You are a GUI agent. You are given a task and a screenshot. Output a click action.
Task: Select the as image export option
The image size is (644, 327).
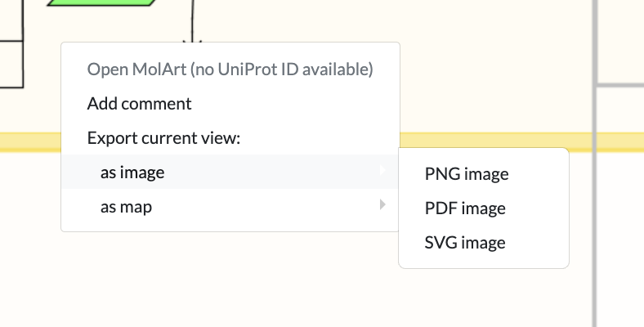pyautogui.click(x=132, y=172)
